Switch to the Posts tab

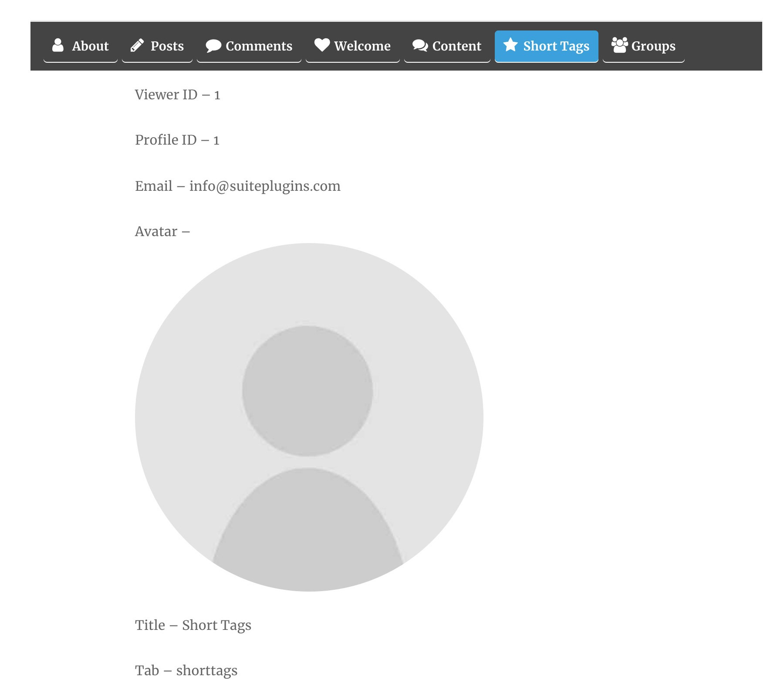(x=157, y=46)
